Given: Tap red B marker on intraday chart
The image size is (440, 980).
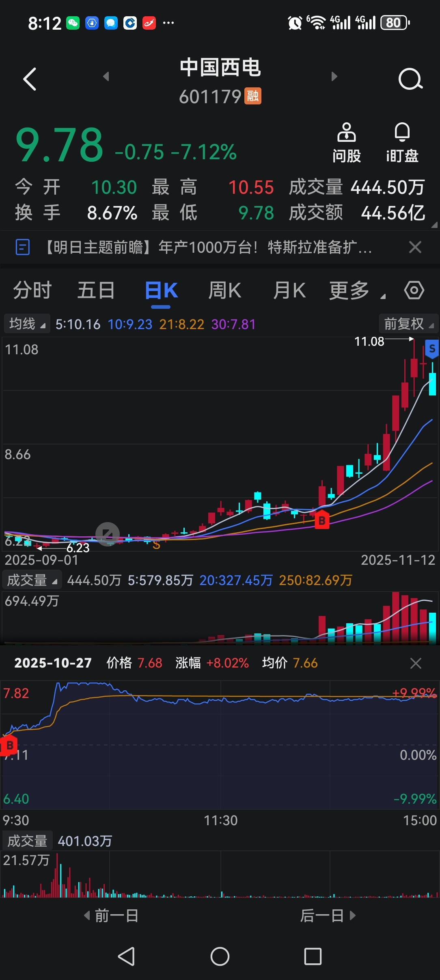Looking at the screenshot, I should [x=9, y=746].
